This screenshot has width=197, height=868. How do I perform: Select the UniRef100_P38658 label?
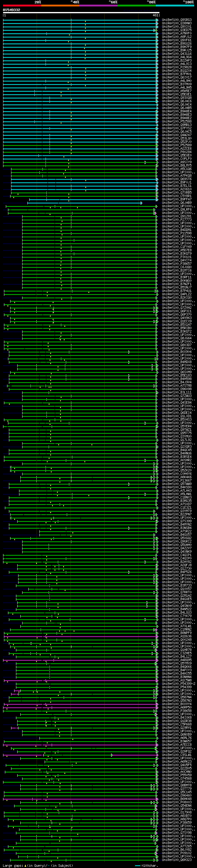pyautogui.click(x=177, y=711)
